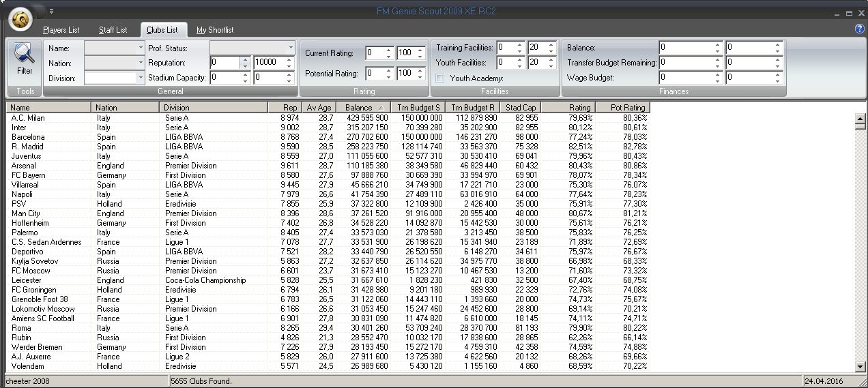Click the Filter magnifying glass icon

(x=25, y=55)
